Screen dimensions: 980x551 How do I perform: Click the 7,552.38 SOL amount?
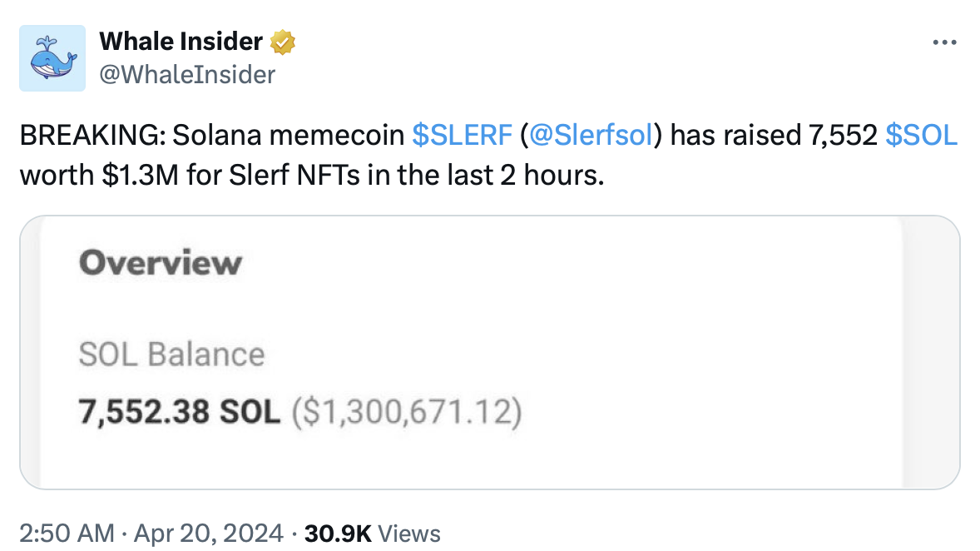click(180, 411)
